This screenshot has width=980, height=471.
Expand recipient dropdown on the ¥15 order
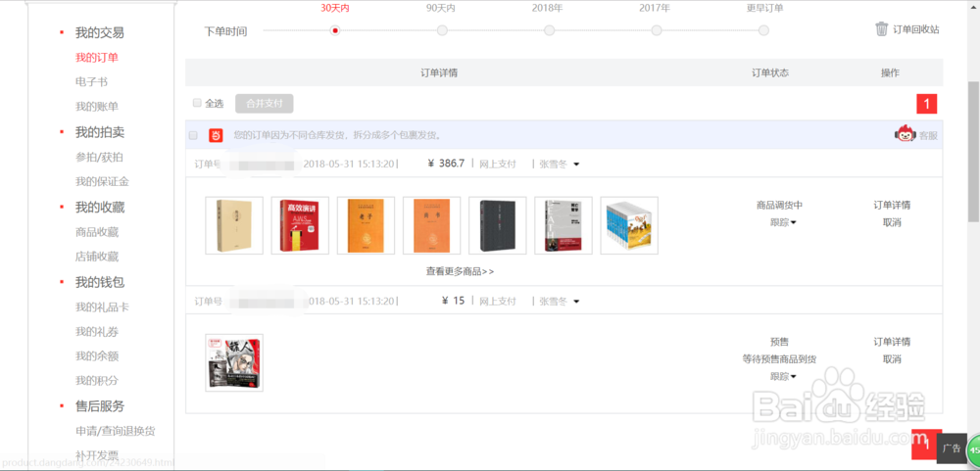click(x=576, y=302)
